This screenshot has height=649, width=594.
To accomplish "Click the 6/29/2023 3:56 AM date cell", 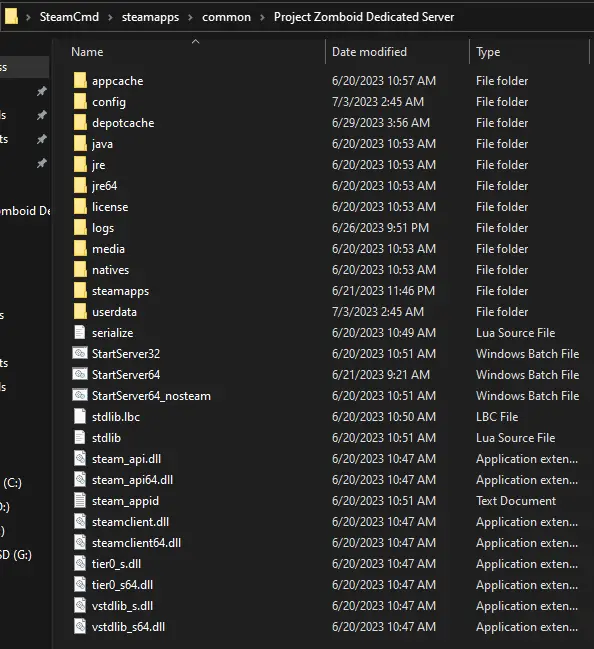I will [x=381, y=123].
